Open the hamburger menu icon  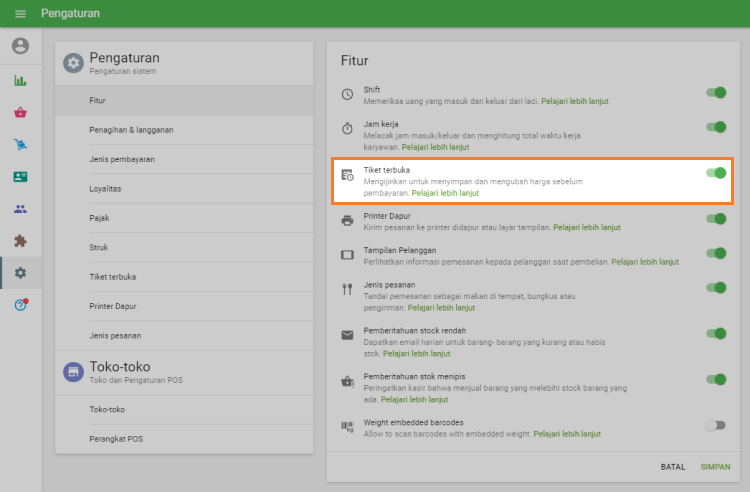coord(20,14)
